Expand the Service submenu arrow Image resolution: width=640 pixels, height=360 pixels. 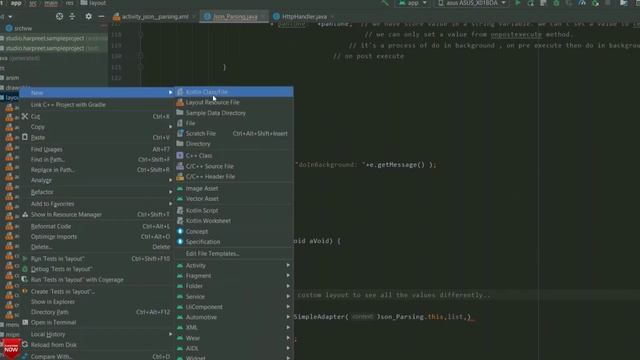[288, 297]
